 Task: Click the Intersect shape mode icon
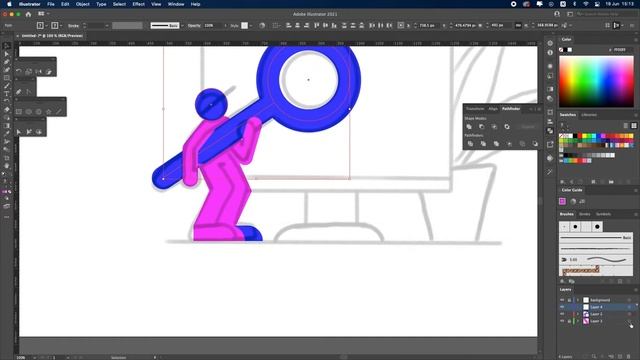point(494,127)
